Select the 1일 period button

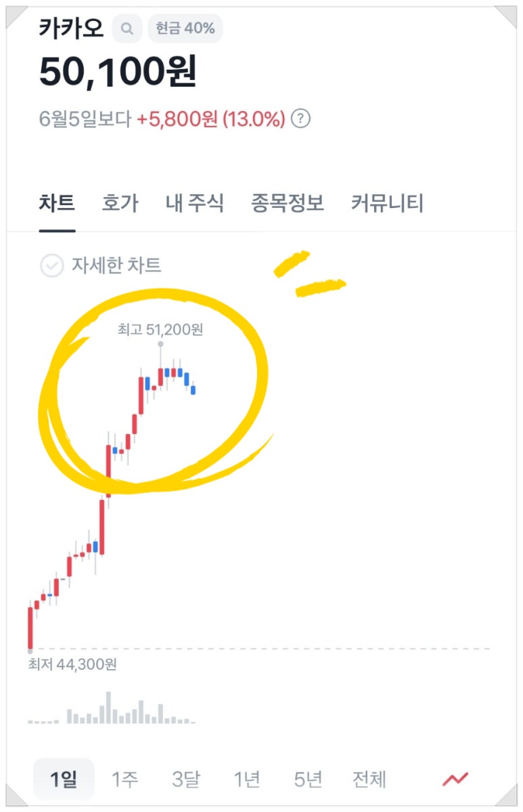click(64, 779)
